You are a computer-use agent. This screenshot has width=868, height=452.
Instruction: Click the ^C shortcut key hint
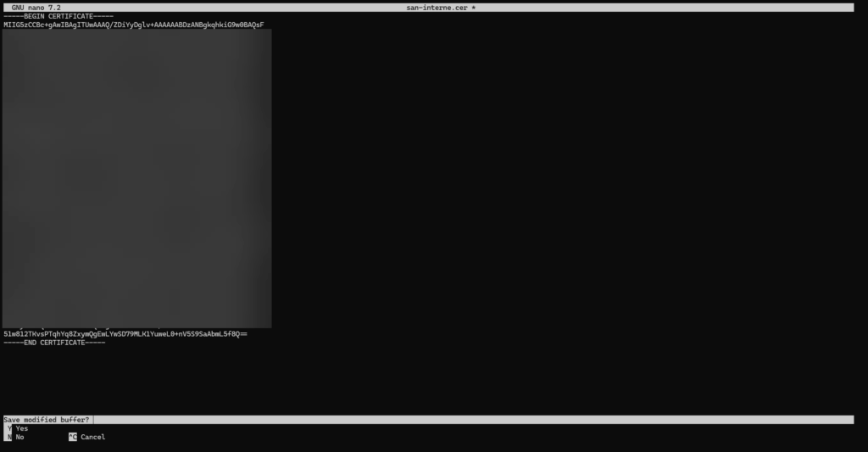click(72, 438)
